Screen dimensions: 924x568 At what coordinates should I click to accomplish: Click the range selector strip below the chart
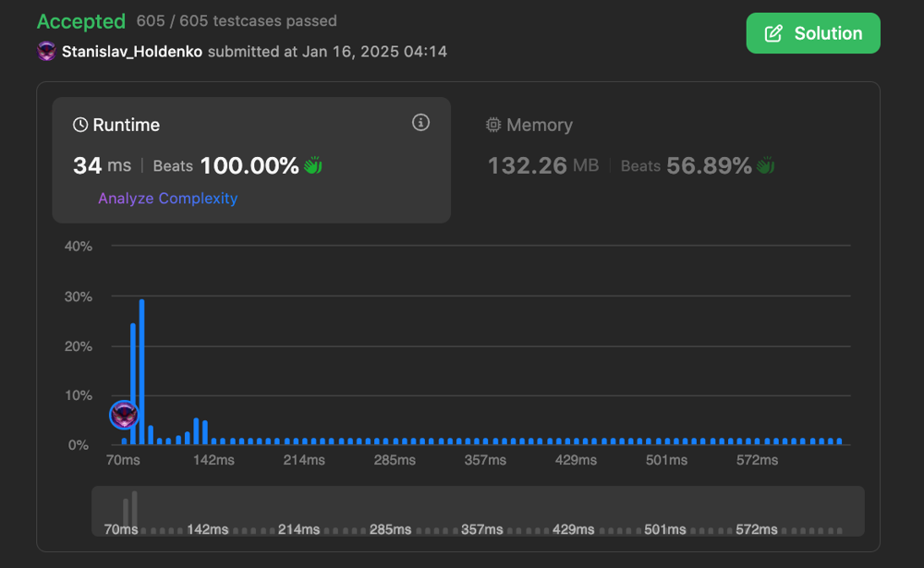click(478, 511)
